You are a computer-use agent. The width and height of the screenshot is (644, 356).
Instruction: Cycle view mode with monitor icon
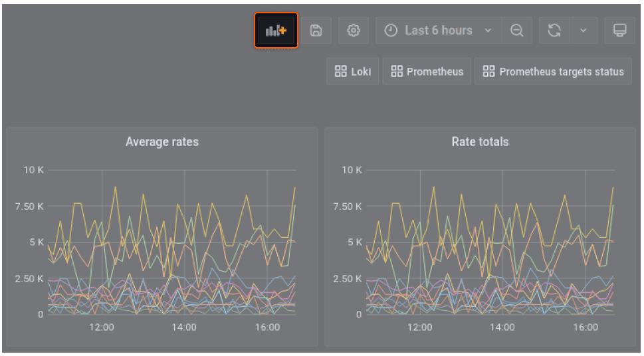coord(620,31)
